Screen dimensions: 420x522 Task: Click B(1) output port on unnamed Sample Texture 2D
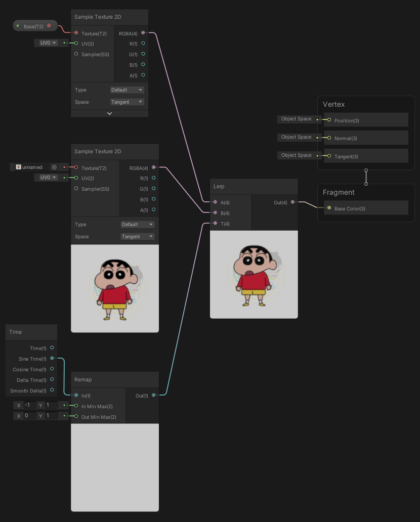pos(153,199)
